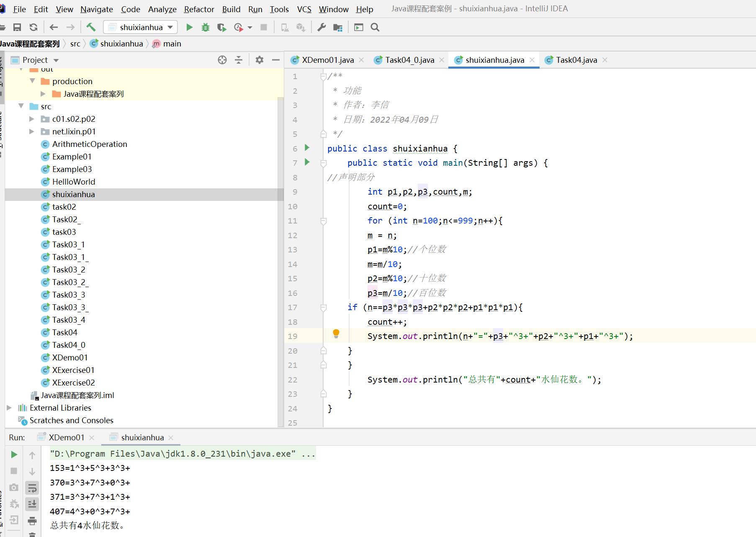Screen dimensions: 756x537
Task: Expand External Libraries node
Action: [x=9, y=408]
